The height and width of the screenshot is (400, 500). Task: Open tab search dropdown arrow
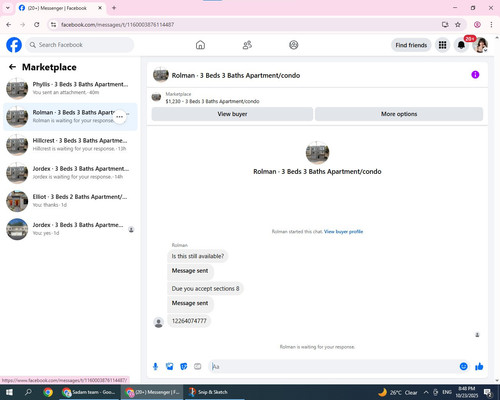coord(8,8)
